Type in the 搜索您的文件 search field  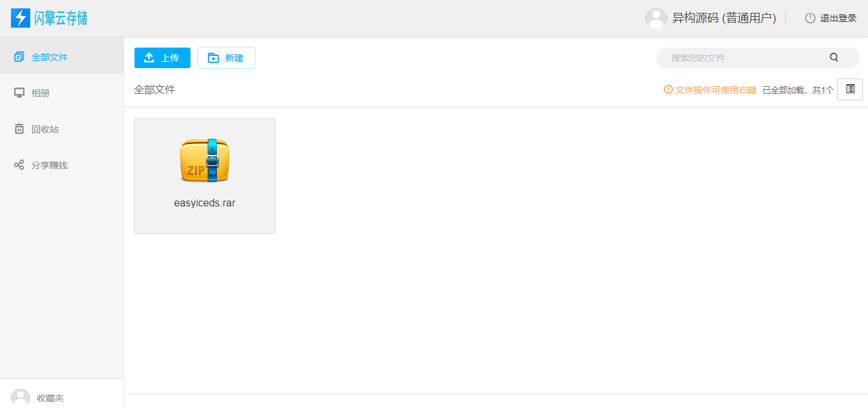(x=740, y=58)
